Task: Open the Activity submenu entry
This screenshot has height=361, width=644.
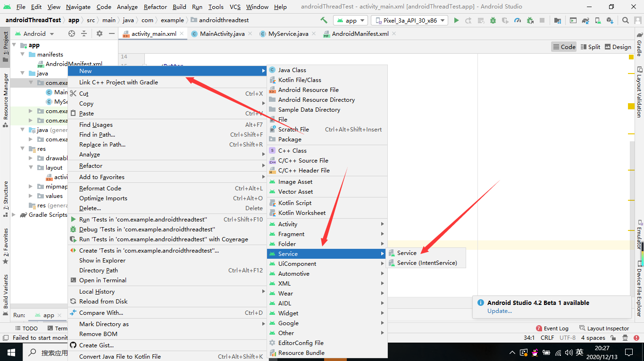Action: [327, 224]
